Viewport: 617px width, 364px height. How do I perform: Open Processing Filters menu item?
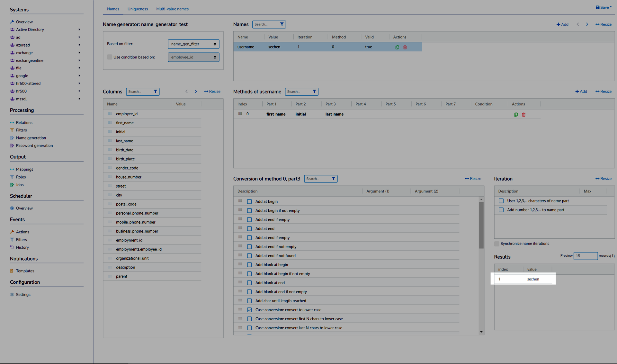[18, 130]
